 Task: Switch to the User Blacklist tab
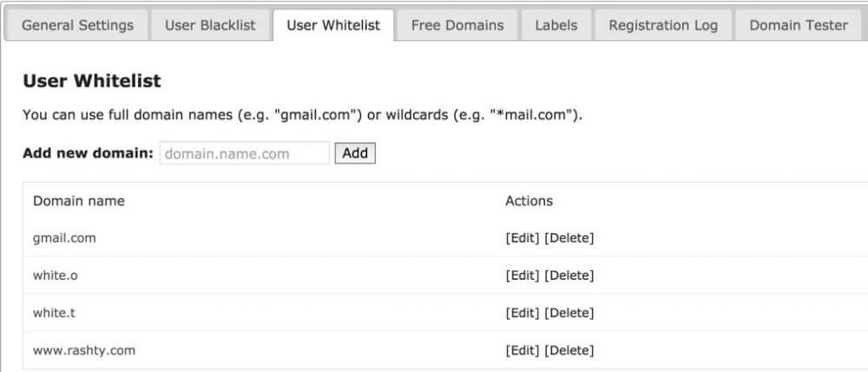coord(210,25)
